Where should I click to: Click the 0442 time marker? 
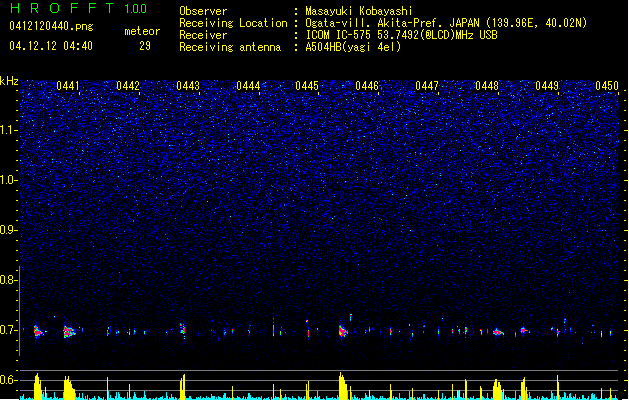pyautogui.click(x=128, y=86)
